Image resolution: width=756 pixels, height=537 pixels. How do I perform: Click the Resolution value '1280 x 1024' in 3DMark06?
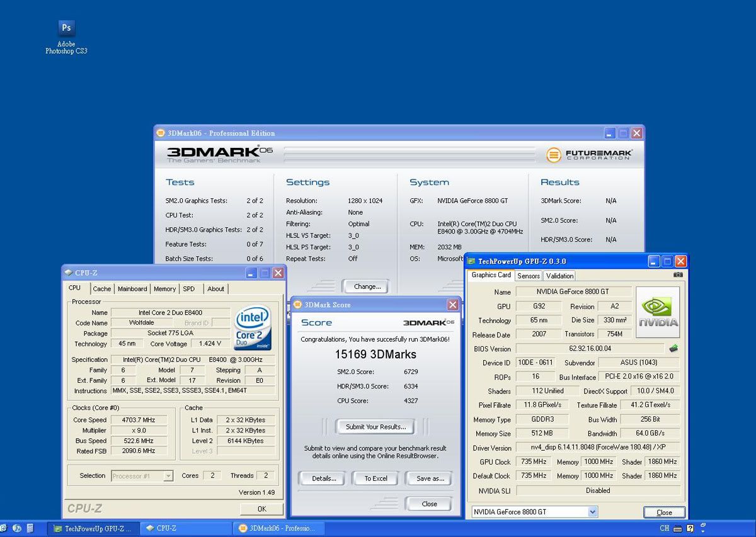(x=365, y=201)
